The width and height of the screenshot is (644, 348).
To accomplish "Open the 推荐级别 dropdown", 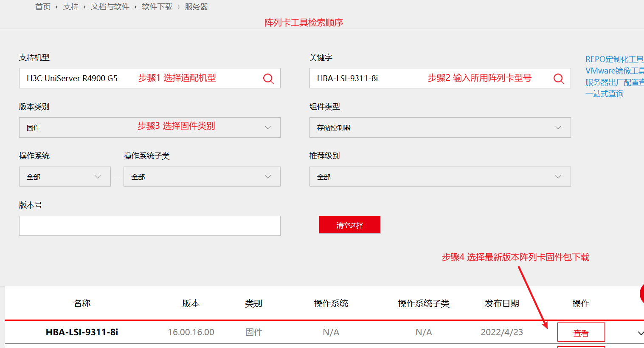I will point(440,177).
